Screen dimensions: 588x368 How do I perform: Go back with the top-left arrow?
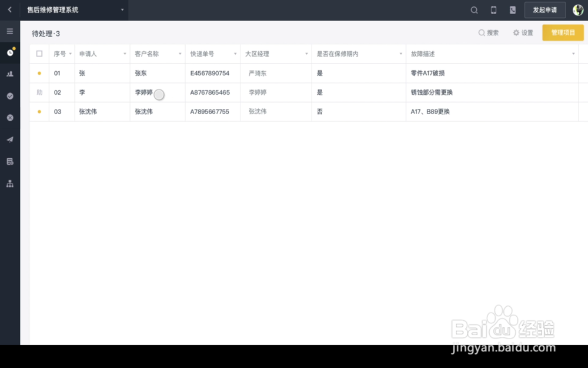(x=10, y=10)
